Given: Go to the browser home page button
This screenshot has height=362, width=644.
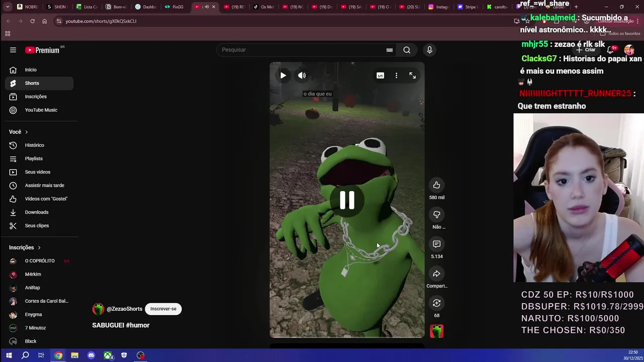Looking at the screenshot, I should click(x=44, y=21).
